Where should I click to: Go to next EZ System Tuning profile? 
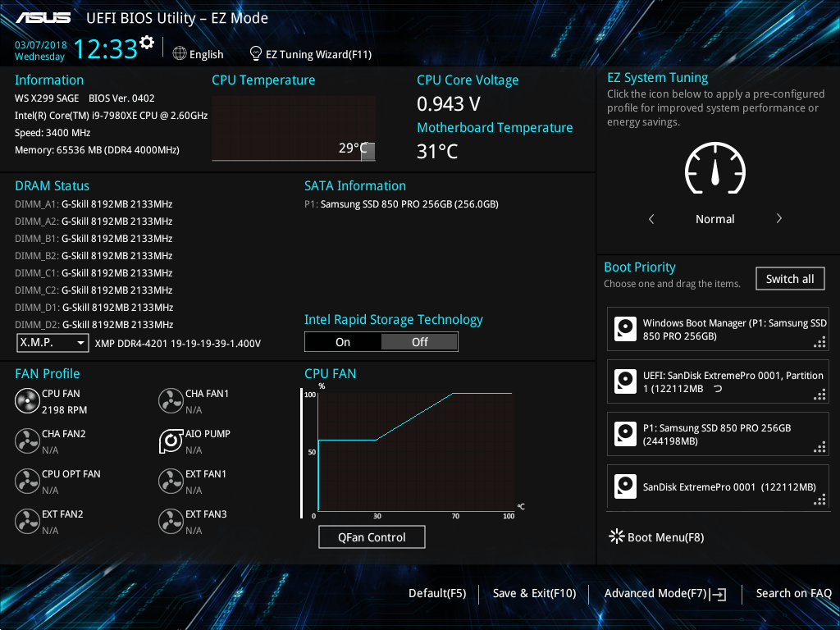tap(779, 218)
